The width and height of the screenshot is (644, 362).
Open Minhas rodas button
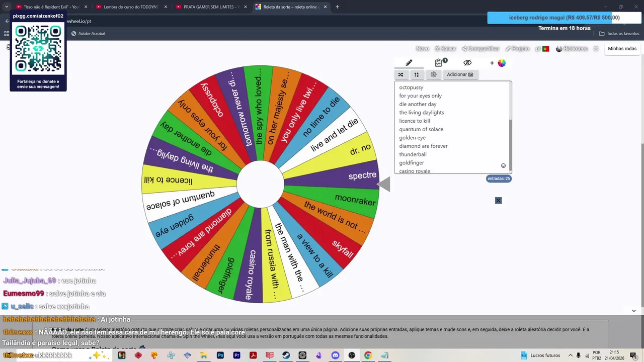click(x=622, y=49)
